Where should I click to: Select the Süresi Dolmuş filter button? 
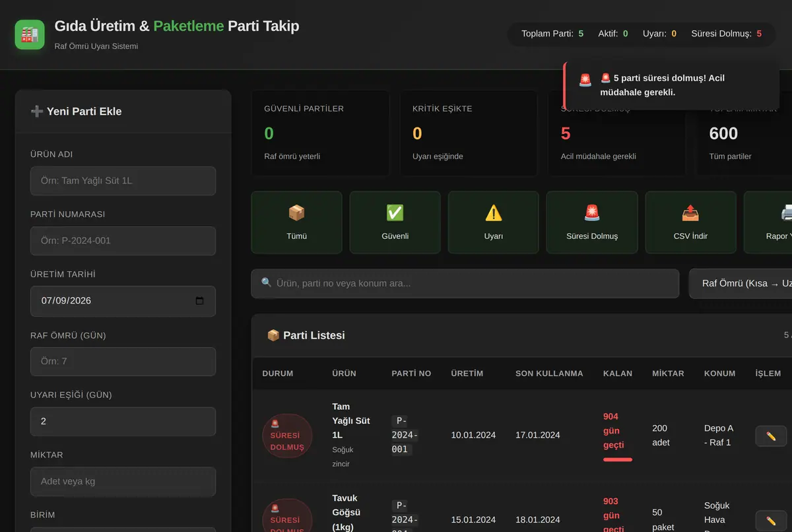pos(592,222)
